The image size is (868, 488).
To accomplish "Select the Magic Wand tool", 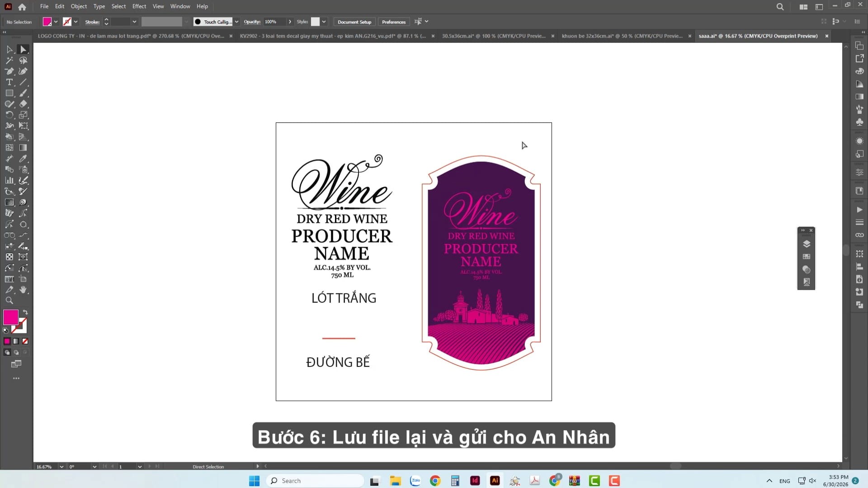I will (x=9, y=60).
